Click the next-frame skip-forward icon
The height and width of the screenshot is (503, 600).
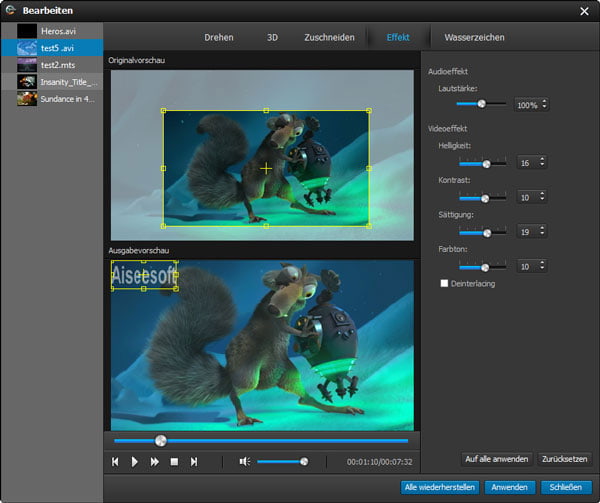(x=194, y=462)
